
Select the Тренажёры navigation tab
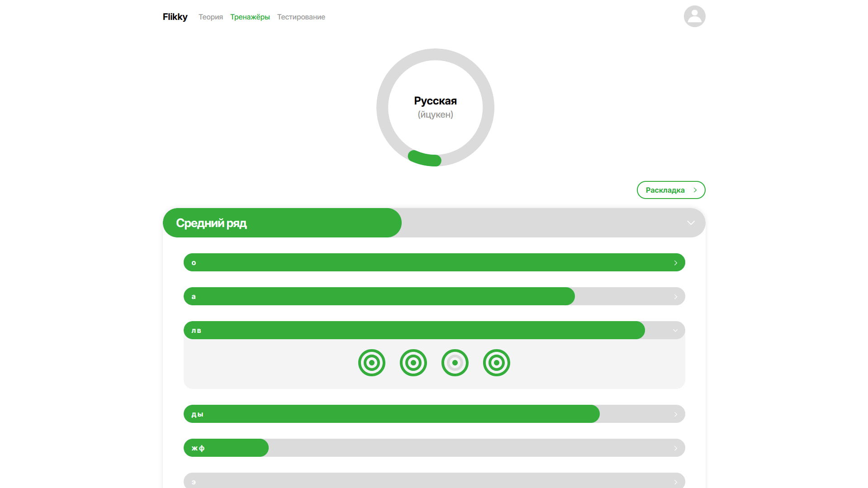250,17
